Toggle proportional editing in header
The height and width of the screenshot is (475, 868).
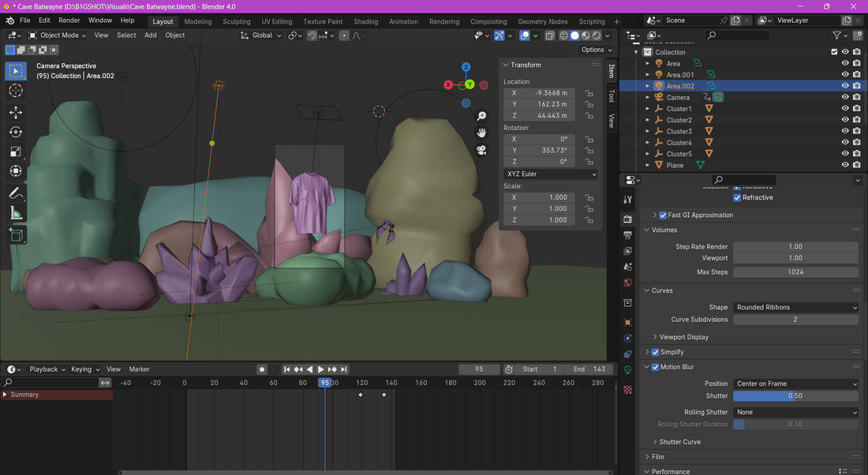pos(344,36)
